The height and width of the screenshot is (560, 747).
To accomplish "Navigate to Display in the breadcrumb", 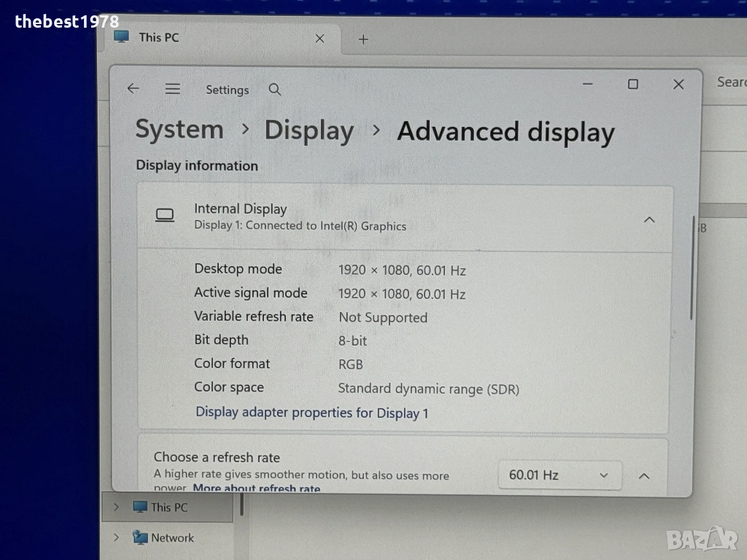I will point(309,131).
